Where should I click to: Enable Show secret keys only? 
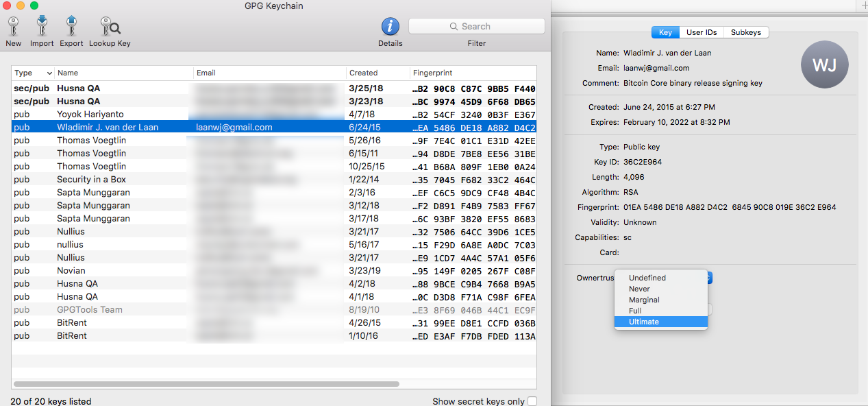point(532,401)
